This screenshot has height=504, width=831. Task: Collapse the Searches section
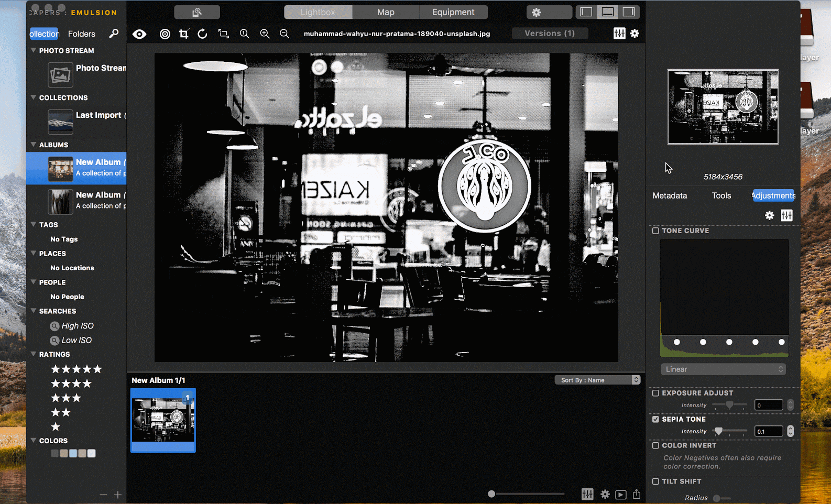34,311
